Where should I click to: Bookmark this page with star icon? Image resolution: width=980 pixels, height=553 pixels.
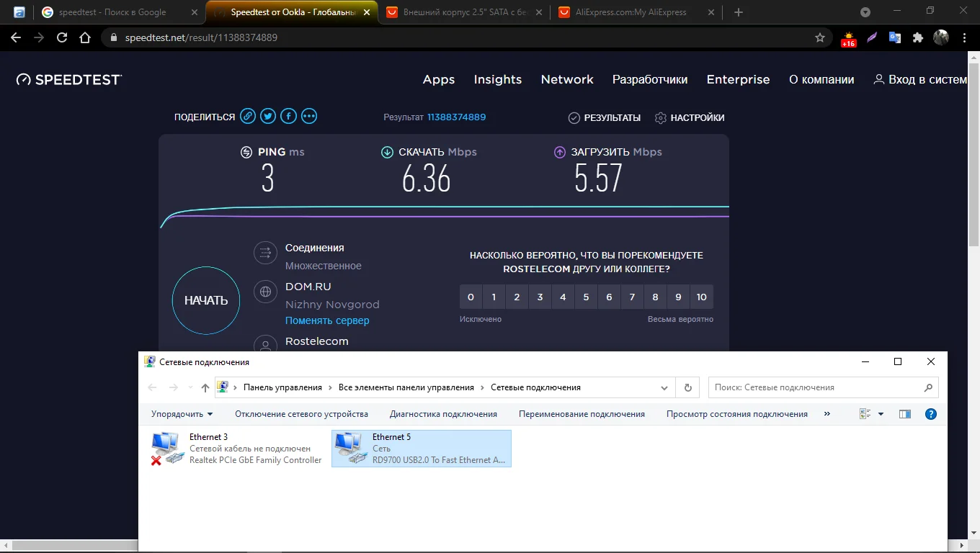coord(819,37)
